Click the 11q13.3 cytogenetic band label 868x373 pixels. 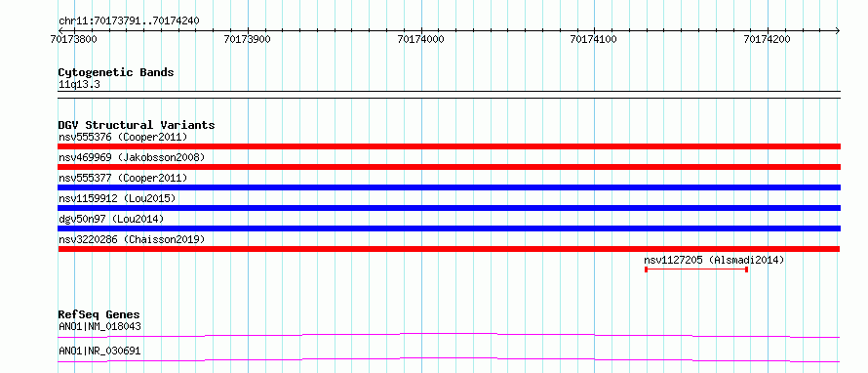(x=79, y=85)
